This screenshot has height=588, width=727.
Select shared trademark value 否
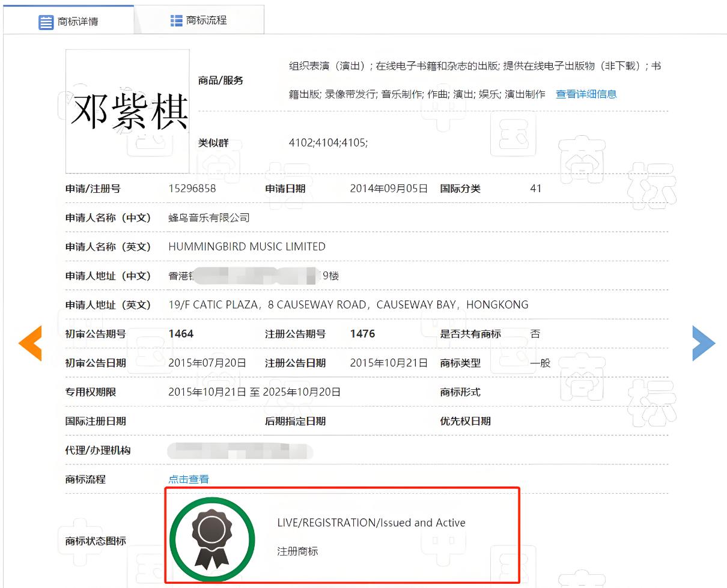tap(535, 334)
